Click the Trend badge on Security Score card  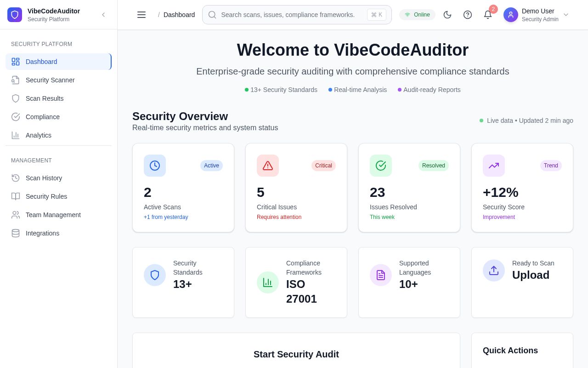(551, 166)
